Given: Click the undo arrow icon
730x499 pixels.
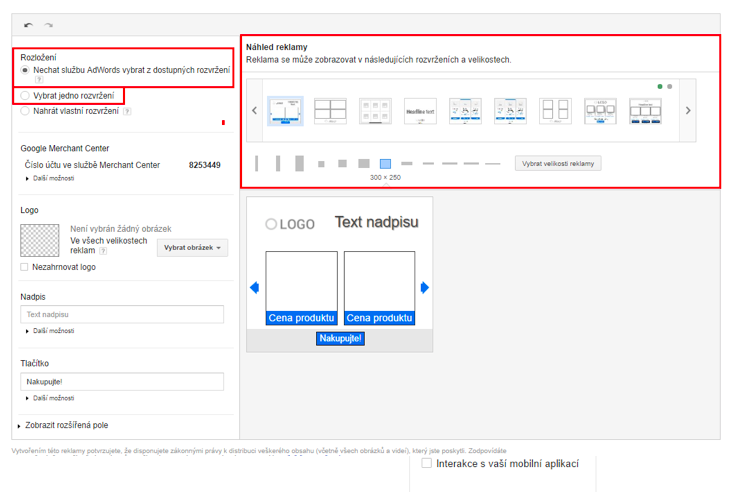Looking at the screenshot, I should point(28,25).
